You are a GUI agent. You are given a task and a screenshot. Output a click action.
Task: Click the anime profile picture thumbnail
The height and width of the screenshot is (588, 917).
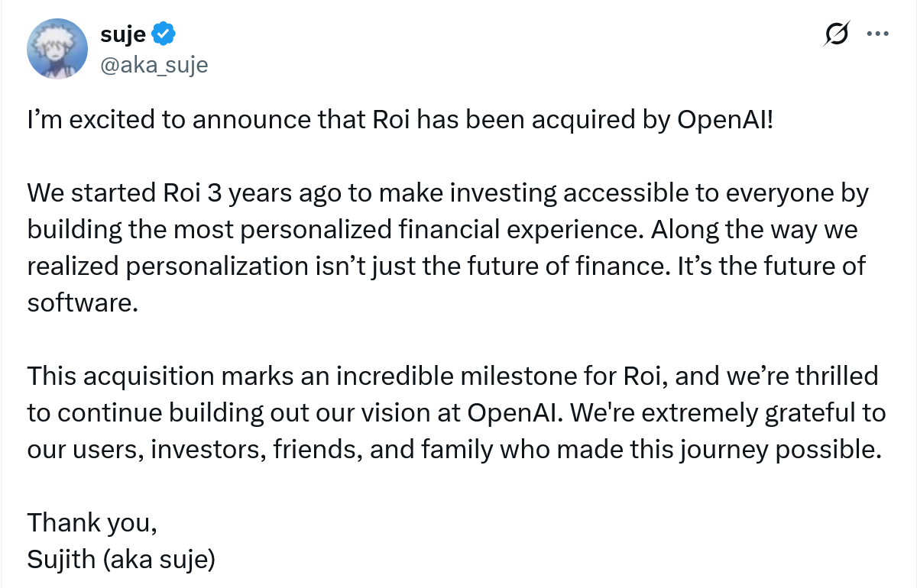57,48
